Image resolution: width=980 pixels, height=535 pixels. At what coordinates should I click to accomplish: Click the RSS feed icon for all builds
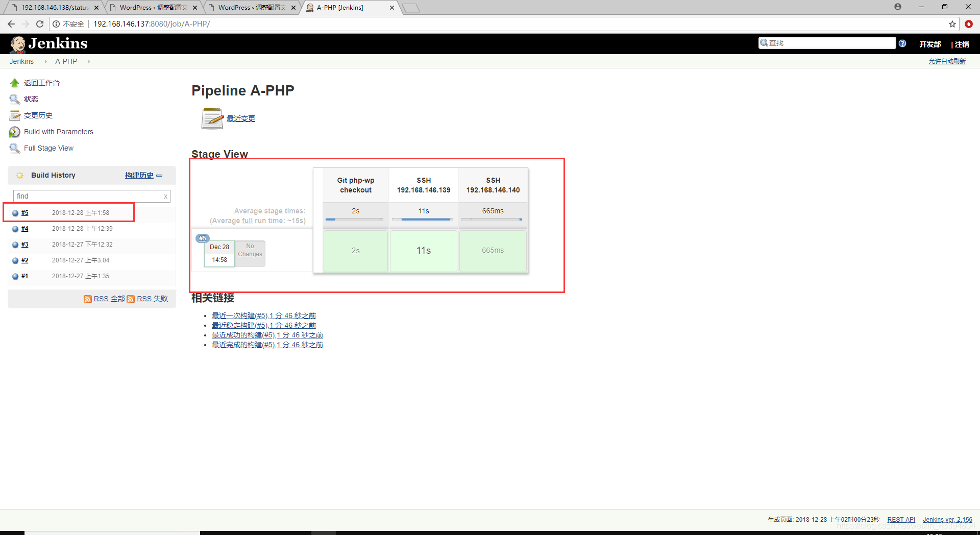click(88, 299)
